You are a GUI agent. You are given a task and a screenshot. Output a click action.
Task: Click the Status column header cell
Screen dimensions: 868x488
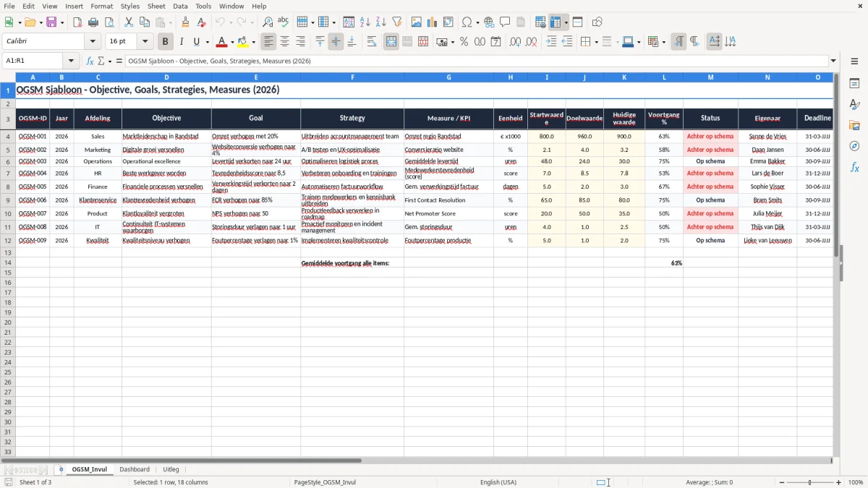point(710,118)
